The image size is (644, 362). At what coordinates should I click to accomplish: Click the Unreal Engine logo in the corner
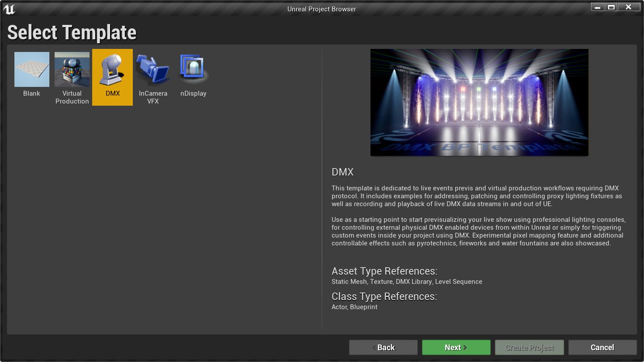pyautogui.click(x=9, y=9)
